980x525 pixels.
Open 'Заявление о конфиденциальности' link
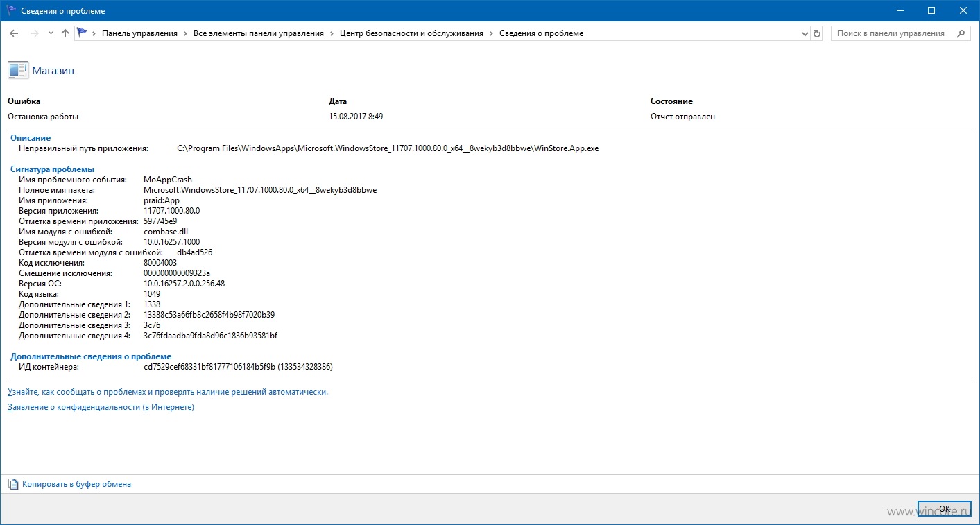coord(101,407)
